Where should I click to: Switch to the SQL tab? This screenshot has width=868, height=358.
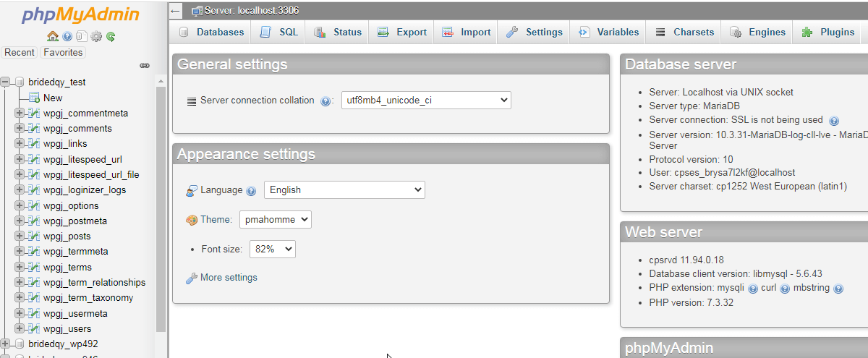coord(278,32)
